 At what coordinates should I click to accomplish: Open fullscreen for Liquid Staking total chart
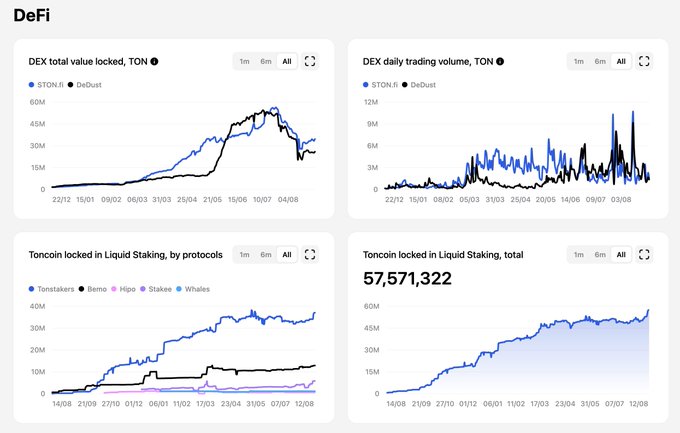pyautogui.click(x=644, y=255)
